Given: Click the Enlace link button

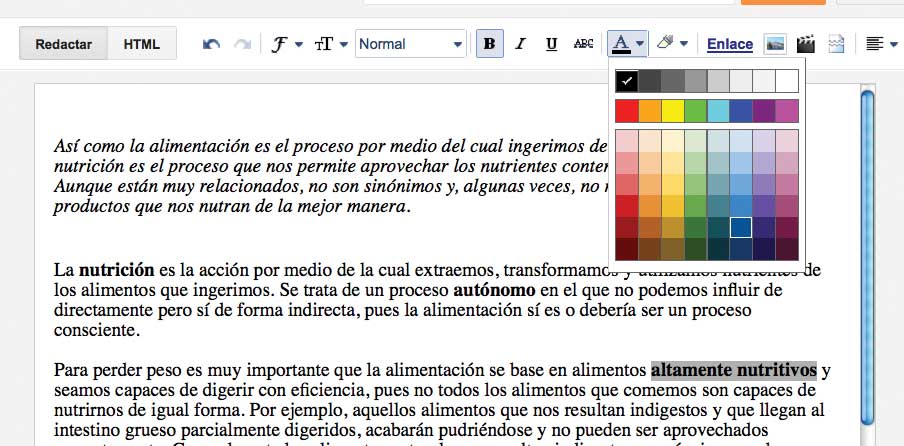Looking at the screenshot, I should tap(729, 44).
